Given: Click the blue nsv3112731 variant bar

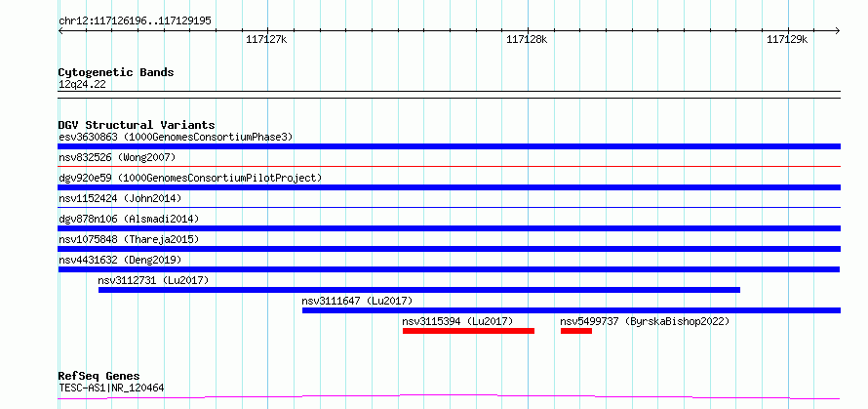Looking at the screenshot, I should [x=419, y=290].
